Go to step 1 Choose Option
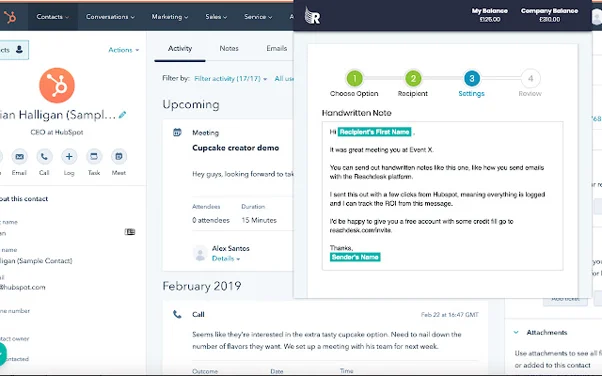602x376 pixels. [x=354, y=79]
